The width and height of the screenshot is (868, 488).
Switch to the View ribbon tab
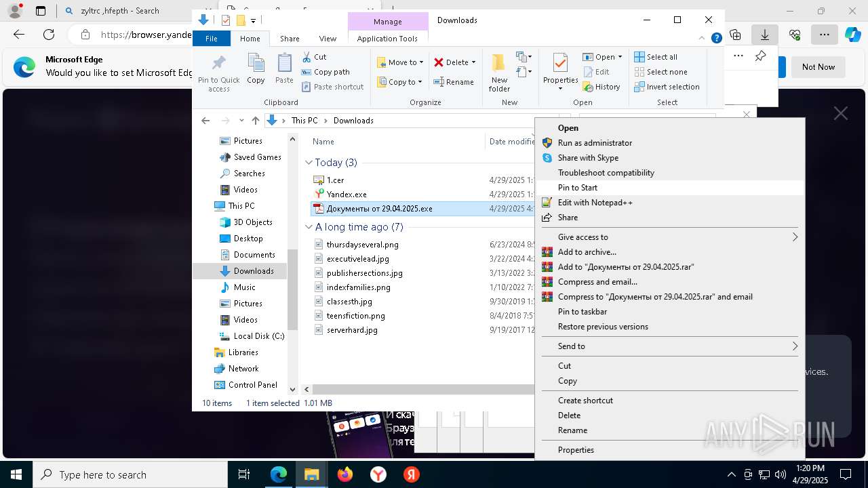click(328, 39)
